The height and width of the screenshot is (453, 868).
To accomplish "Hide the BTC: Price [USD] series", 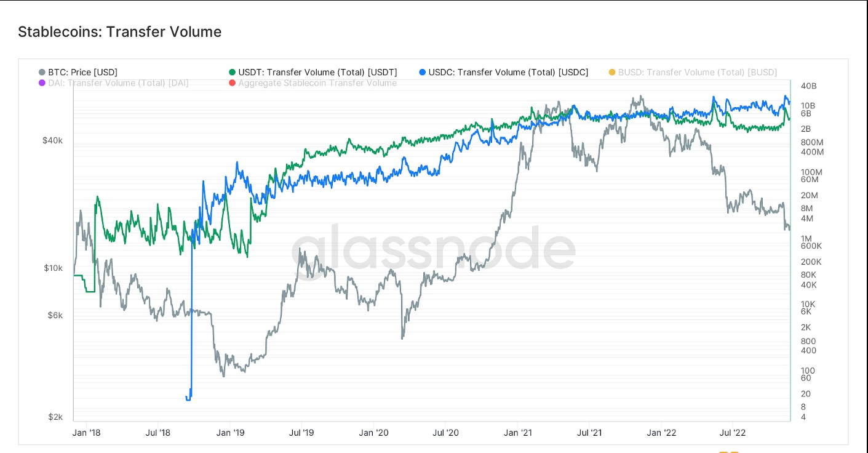I will point(82,73).
